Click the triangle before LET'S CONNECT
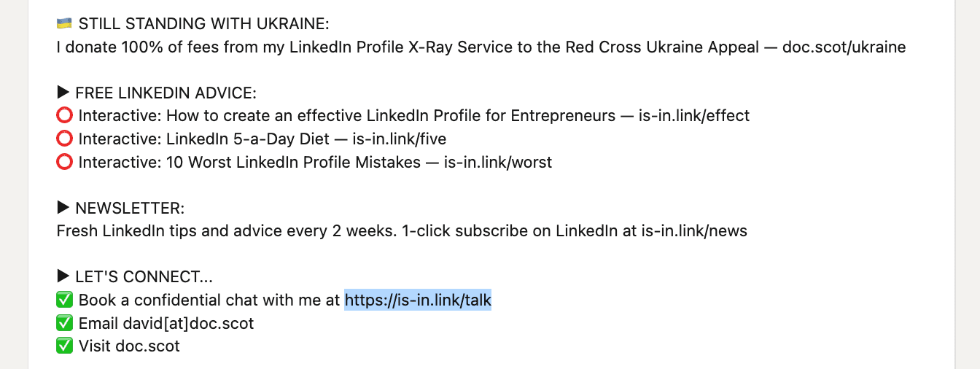 coord(63,277)
